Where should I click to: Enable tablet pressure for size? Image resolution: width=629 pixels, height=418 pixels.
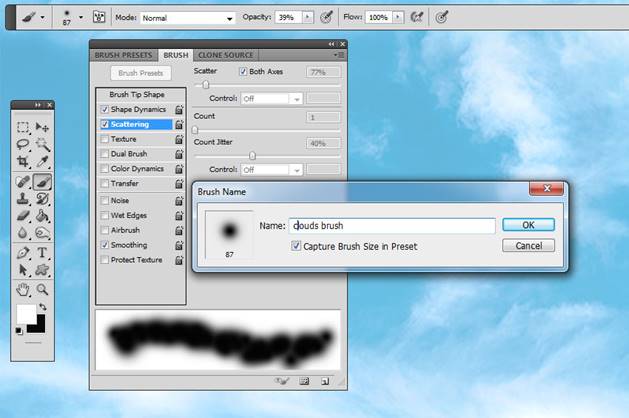pyautogui.click(x=441, y=17)
